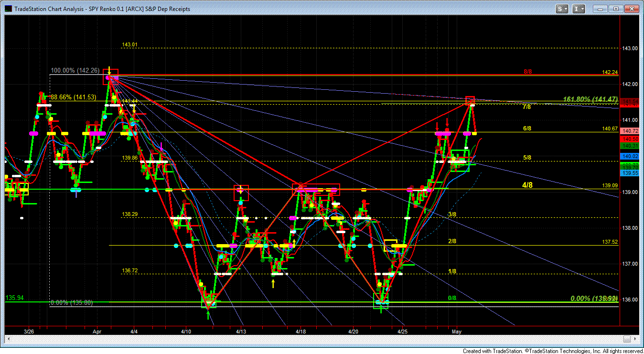Click the '2/8' Murrey level label
The height and width of the screenshot is (354, 644).
coord(452,242)
